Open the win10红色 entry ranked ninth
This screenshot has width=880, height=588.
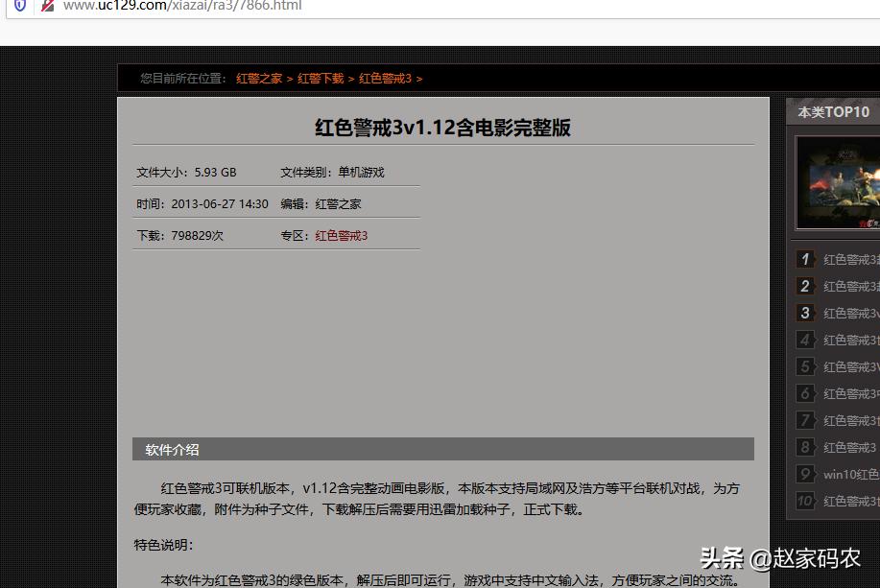click(x=850, y=474)
